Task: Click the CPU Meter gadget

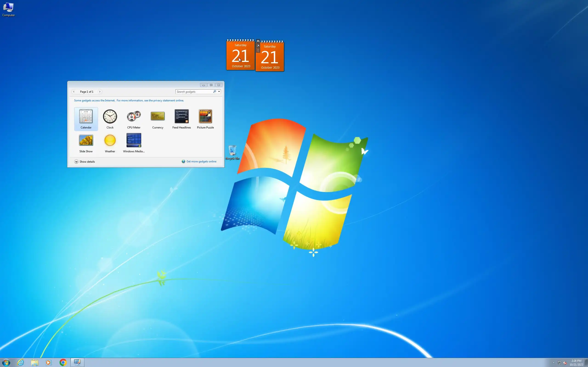Action: coord(134,117)
